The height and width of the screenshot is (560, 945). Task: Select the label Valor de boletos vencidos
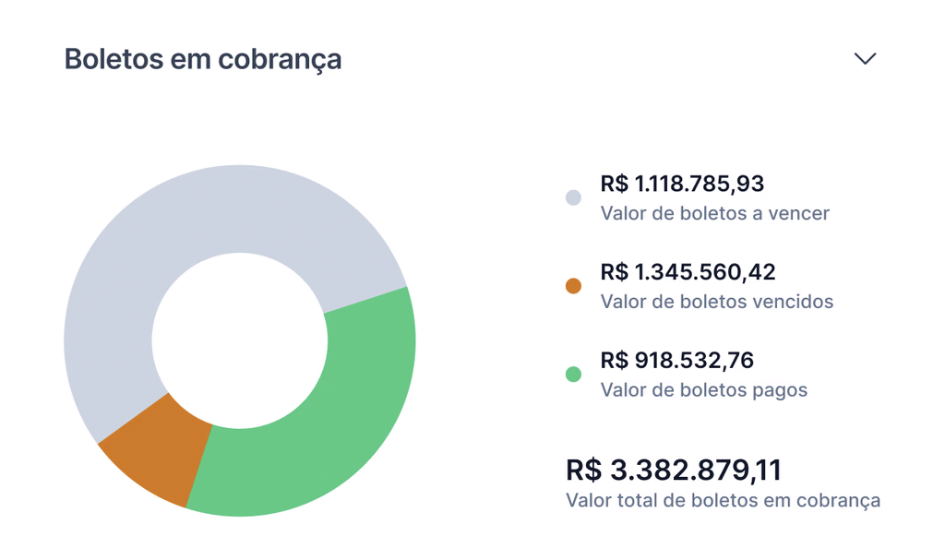pyautogui.click(x=716, y=302)
